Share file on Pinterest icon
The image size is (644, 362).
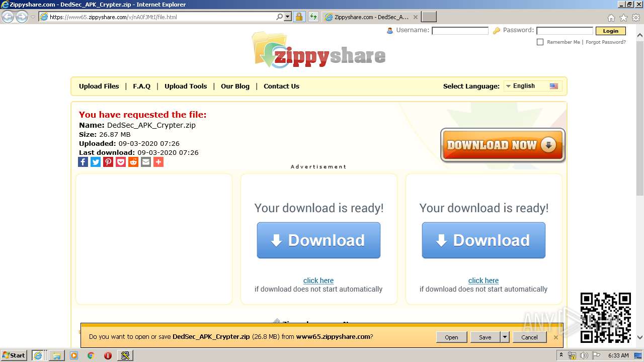point(108,162)
